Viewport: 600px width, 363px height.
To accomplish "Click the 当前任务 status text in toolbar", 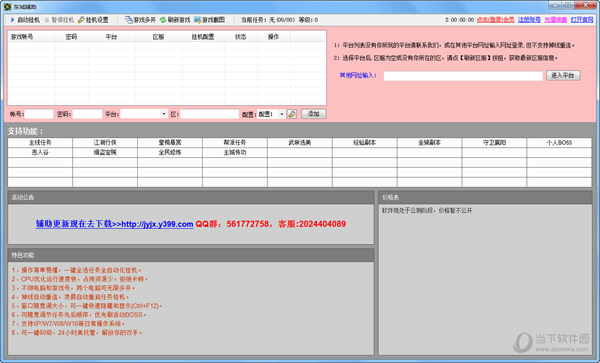I will 268,20.
